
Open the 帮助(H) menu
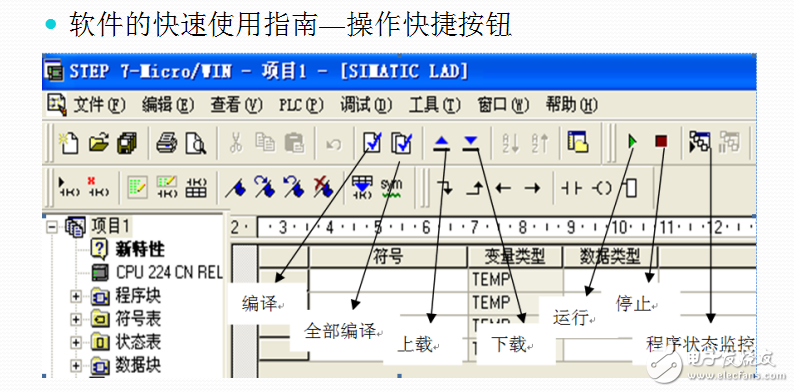pos(572,105)
